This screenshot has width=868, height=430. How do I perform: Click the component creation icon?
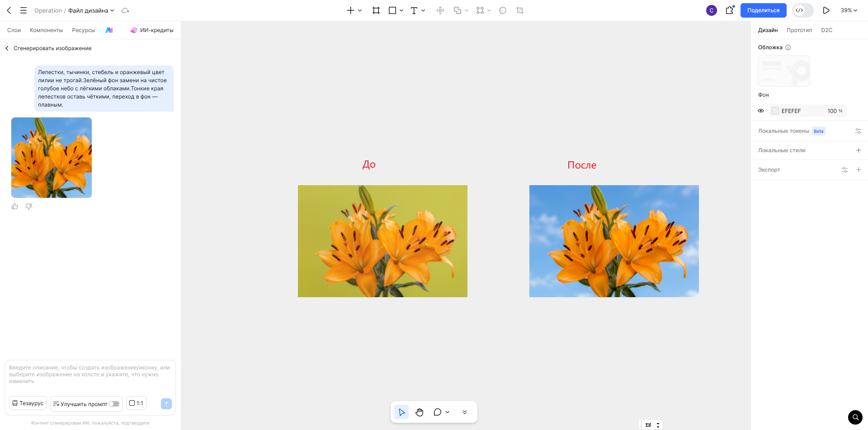coord(440,10)
